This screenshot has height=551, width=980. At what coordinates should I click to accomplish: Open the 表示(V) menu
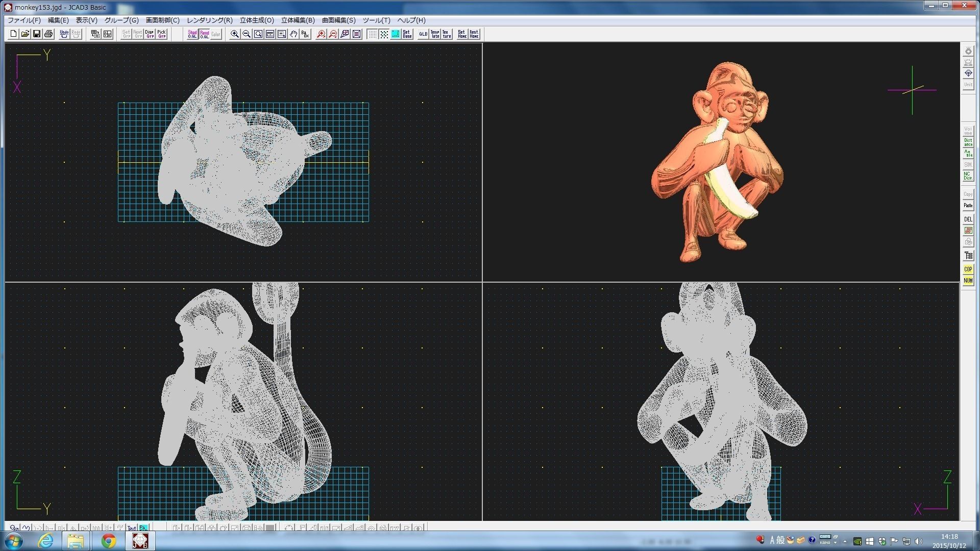click(x=87, y=20)
